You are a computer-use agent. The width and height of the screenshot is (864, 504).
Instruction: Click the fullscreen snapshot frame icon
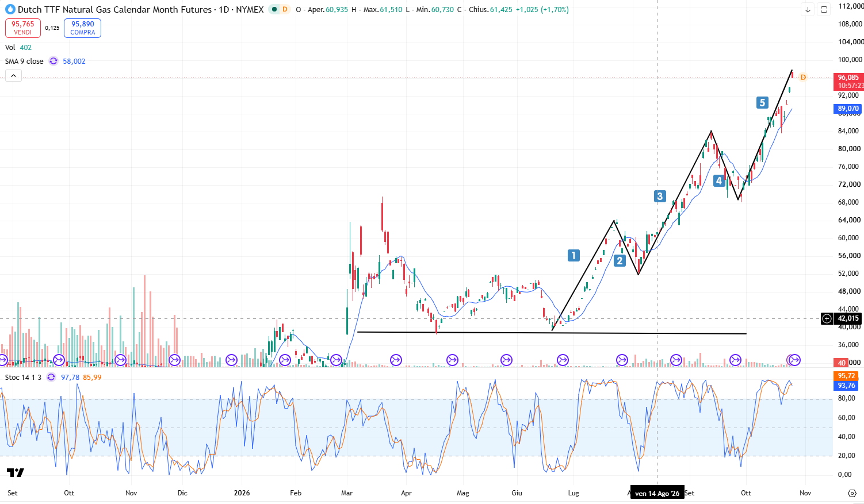tap(824, 10)
